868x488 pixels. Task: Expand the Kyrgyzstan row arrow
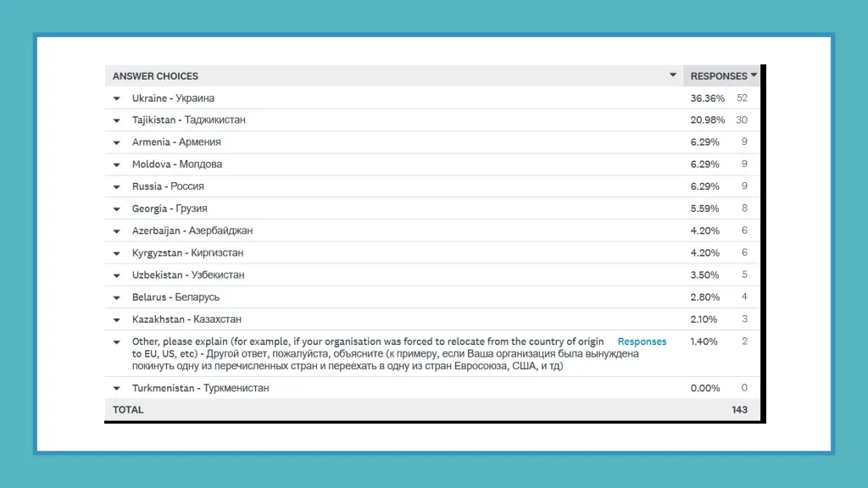pyautogui.click(x=117, y=253)
